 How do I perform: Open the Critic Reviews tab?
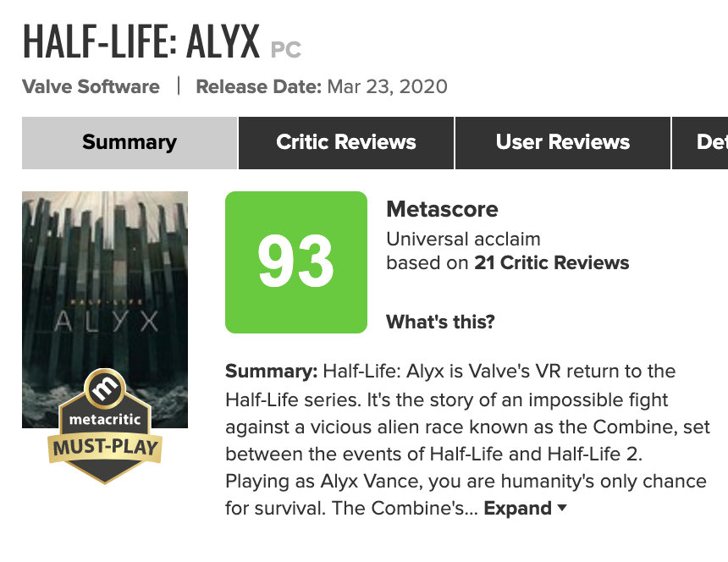click(346, 142)
